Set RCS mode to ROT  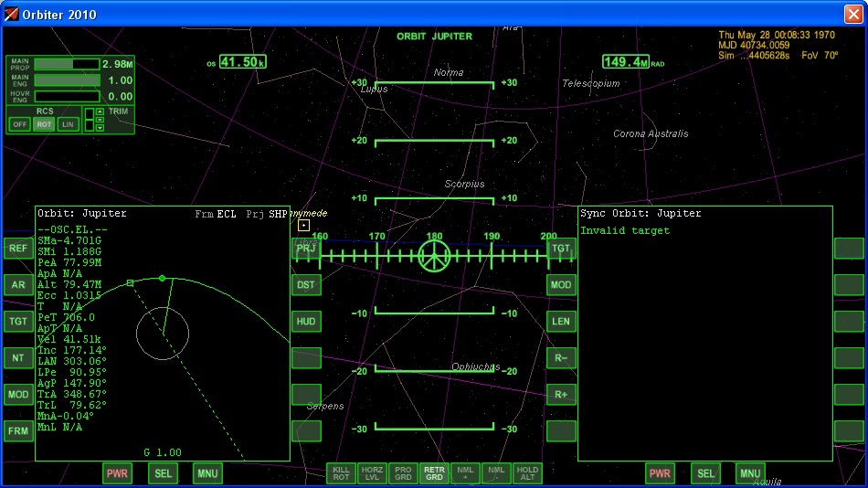(44, 124)
